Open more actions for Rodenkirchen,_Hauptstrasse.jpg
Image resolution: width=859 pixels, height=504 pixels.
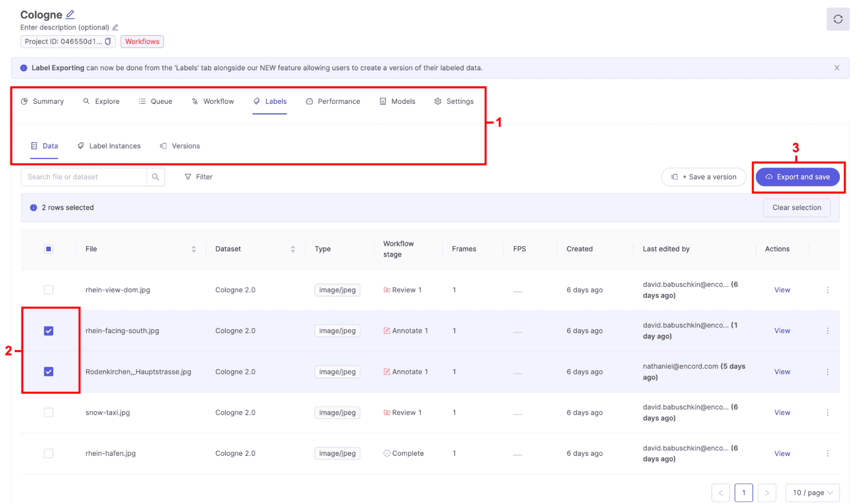[827, 372]
